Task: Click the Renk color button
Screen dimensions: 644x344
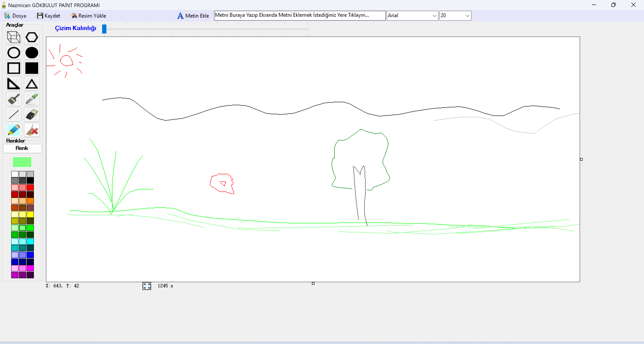Action: (x=22, y=148)
